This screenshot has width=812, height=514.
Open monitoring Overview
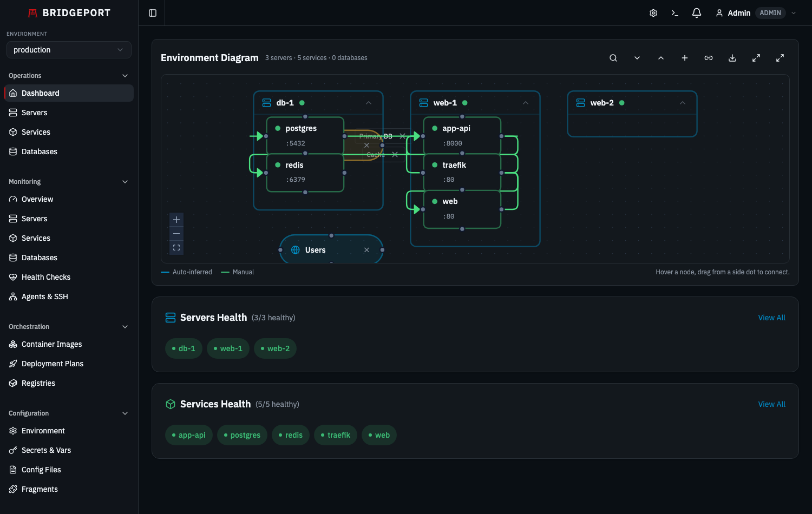[69, 199]
